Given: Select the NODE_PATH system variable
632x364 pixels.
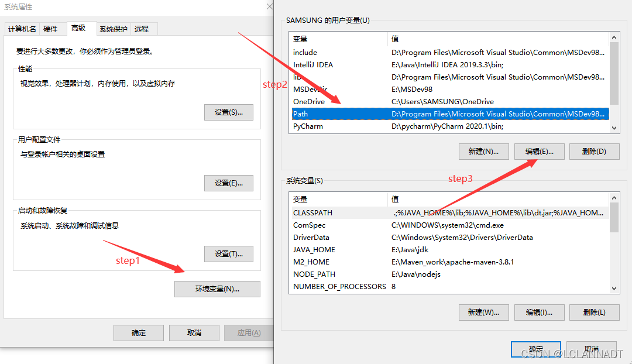Looking at the screenshot, I should 450,274.
